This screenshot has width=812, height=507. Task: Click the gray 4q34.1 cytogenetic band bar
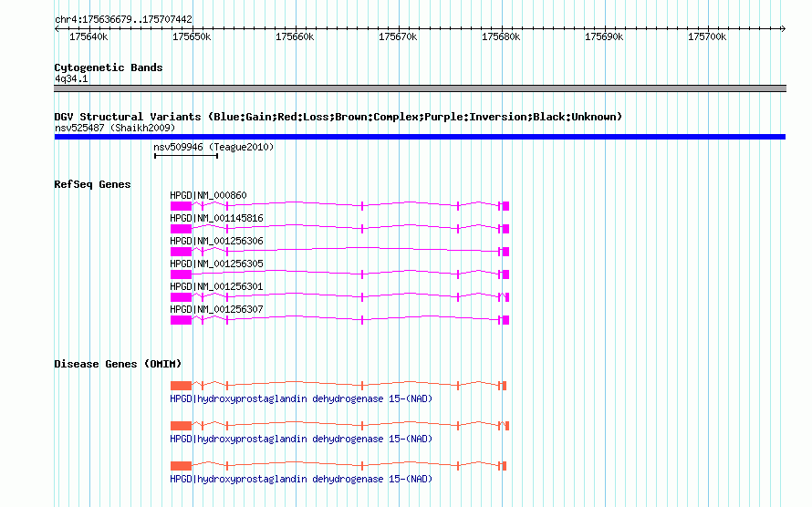click(x=420, y=88)
